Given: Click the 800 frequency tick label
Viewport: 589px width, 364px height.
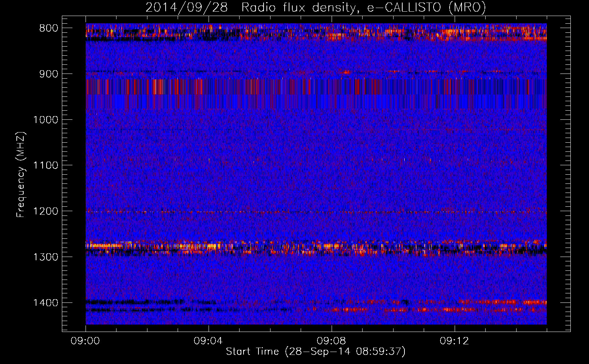Looking at the screenshot, I should 48,28.
